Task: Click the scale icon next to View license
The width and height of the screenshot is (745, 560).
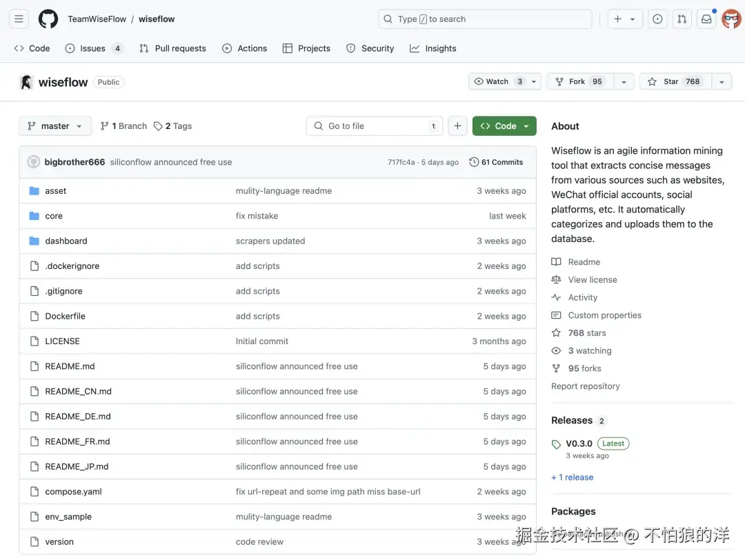Action: [556, 280]
